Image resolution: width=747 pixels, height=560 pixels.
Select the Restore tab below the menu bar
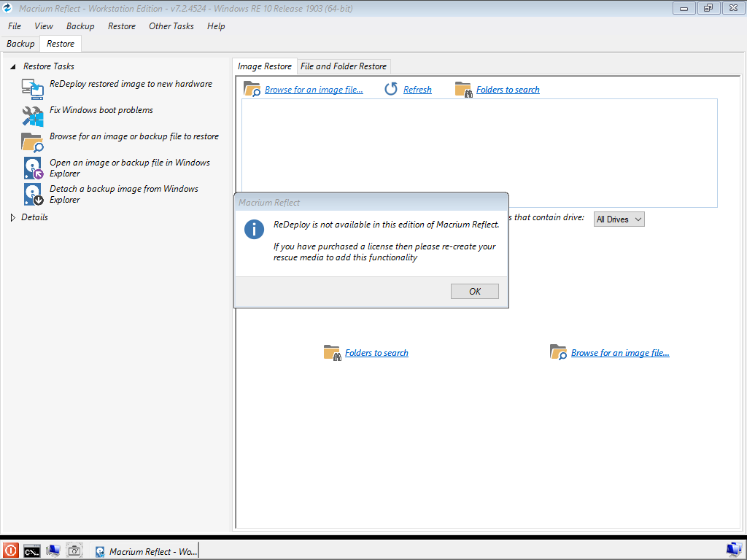tap(61, 44)
